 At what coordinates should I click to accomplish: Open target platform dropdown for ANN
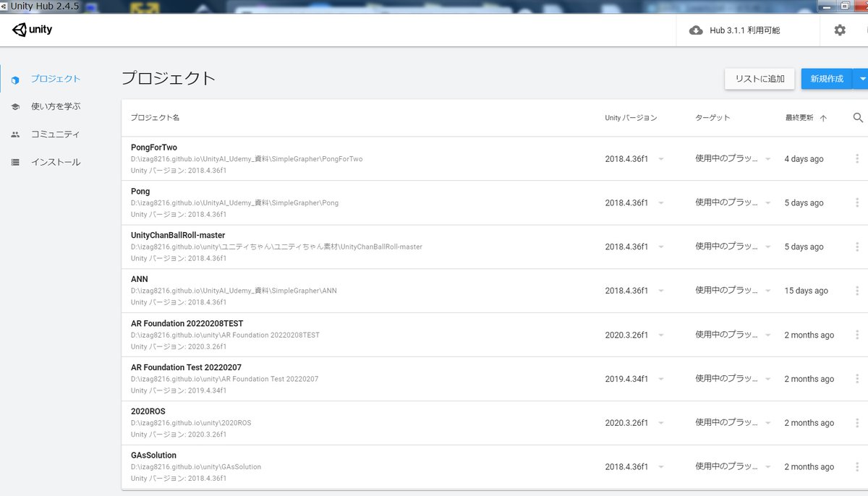tap(767, 291)
